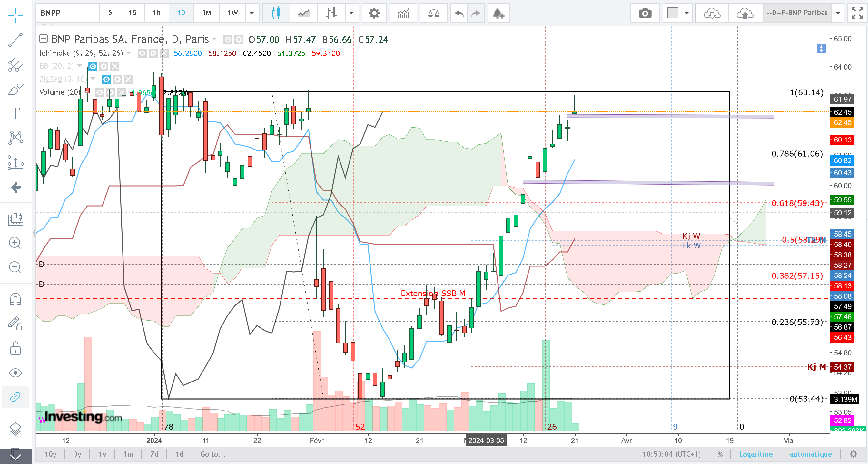Switch to the 1M timeframe

tap(207, 13)
